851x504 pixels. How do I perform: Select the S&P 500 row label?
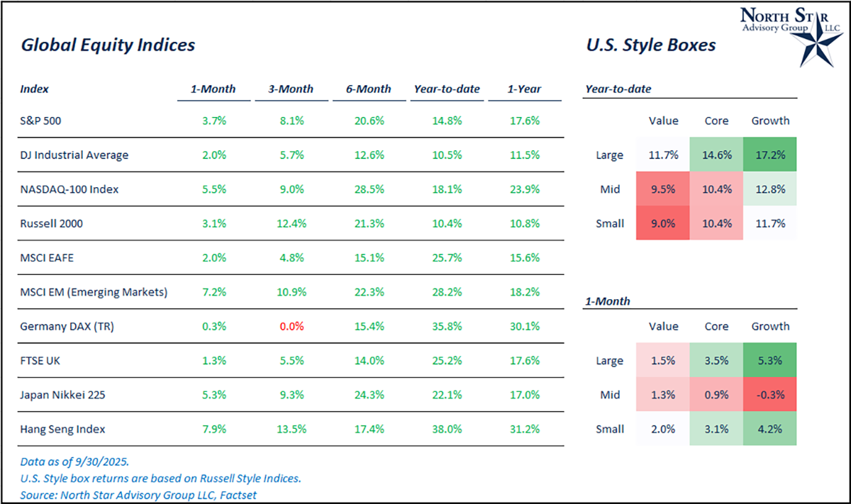(x=41, y=121)
